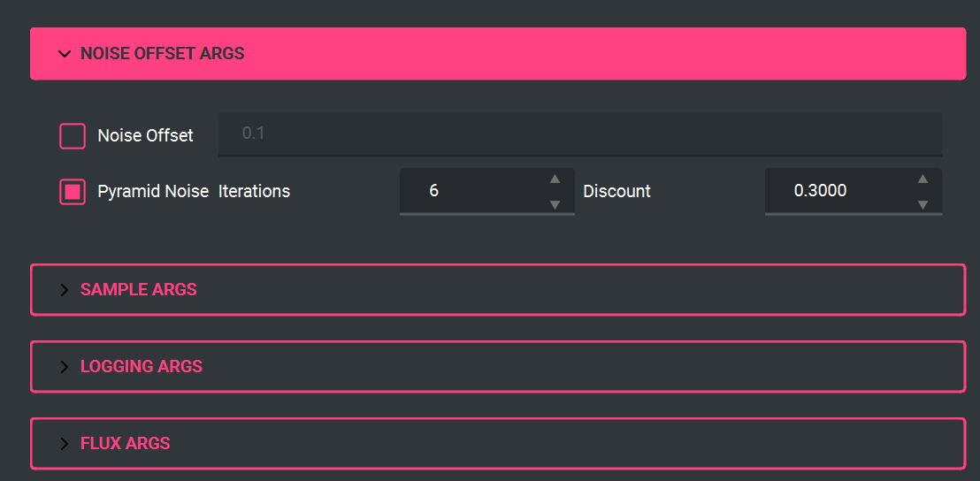Decrease Discount with the down arrow
The width and height of the screenshot is (980, 481).
pyautogui.click(x=923, y=204)
